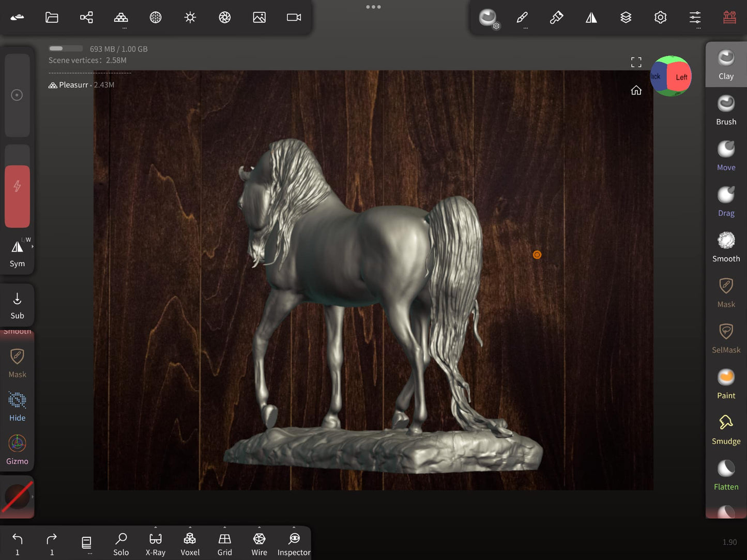Click the home reset view icon
This screenshot has width=747, height=560.
point(636,90)
